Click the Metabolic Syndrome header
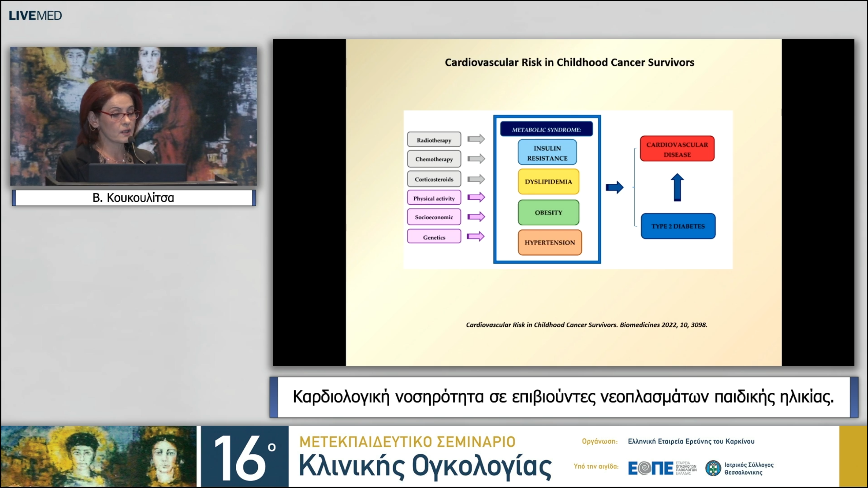This screenshot has height=488, width=868. tap(546, 129)
